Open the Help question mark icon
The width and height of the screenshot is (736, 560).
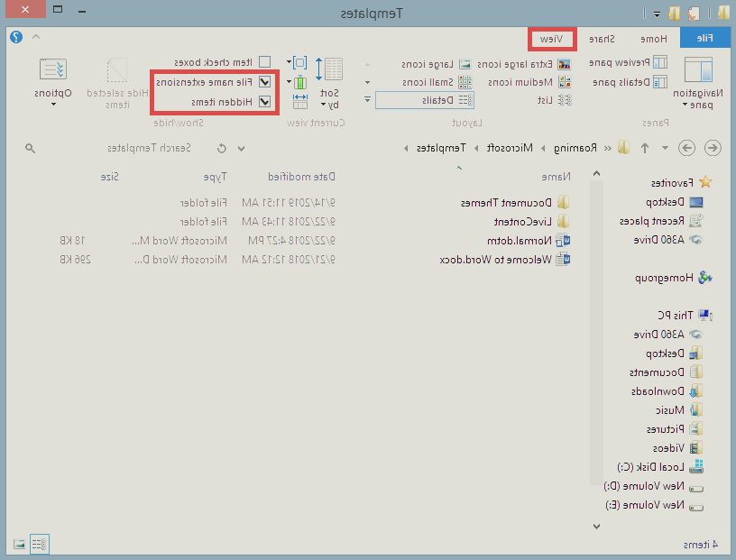pos(15,38)
